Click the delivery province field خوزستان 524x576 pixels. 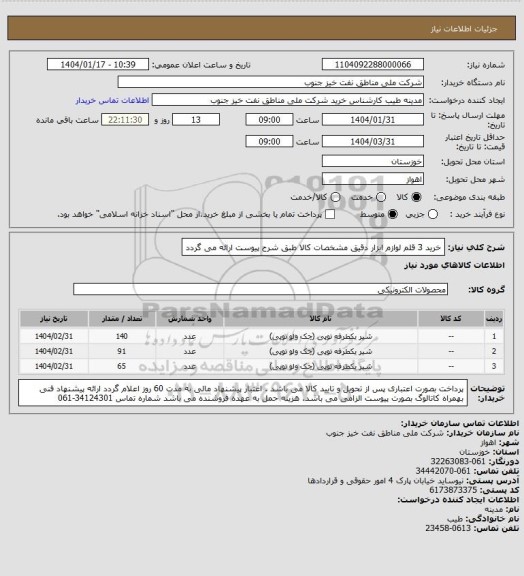pyautogui.click(x=373, y=161)
